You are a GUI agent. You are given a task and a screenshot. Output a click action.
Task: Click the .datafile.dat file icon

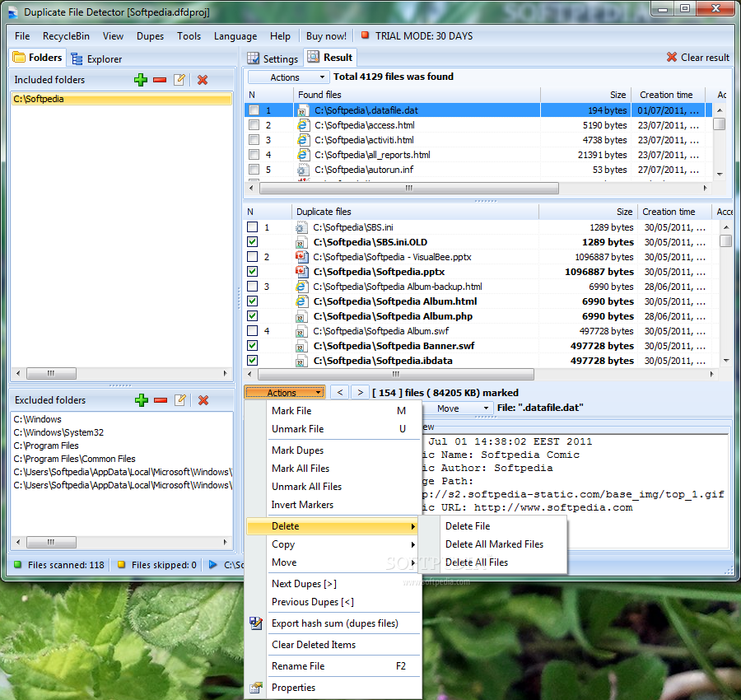click(302, 110)
